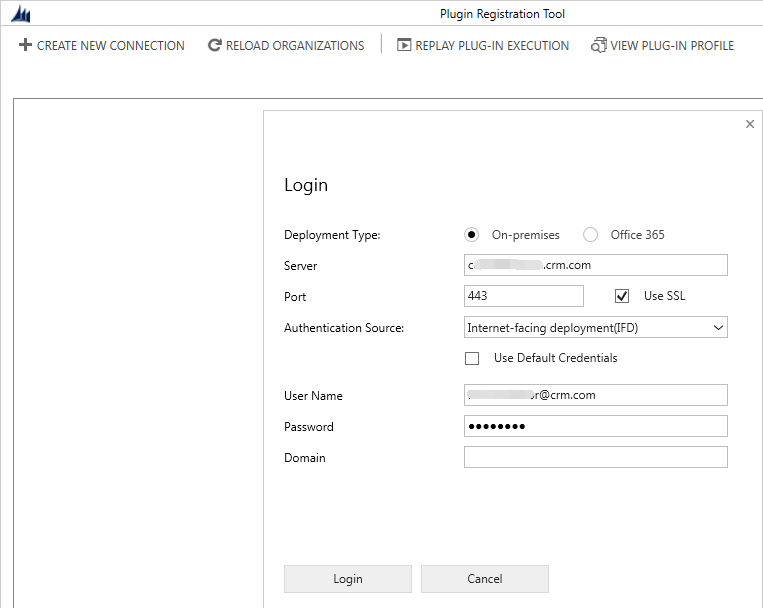
Task: Uncheck the Use SSL checkbox
Action: 622,296
